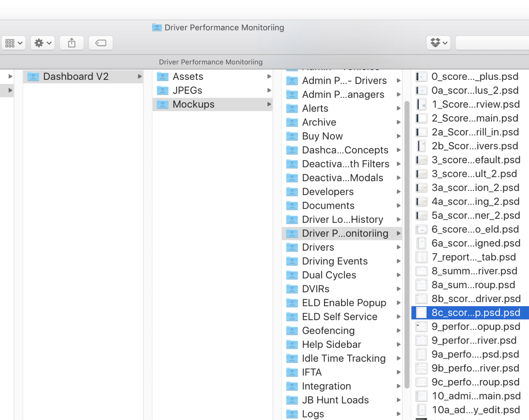Screen dimensions: 529x420
Task: Open the Dropbox menu in the toolbar
Action: (x=438, y=43)
